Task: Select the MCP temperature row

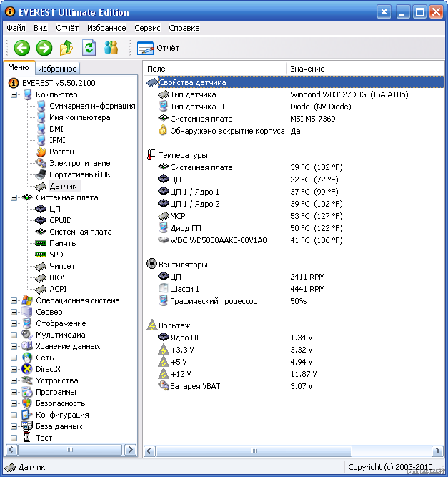Action: point(294,216)
